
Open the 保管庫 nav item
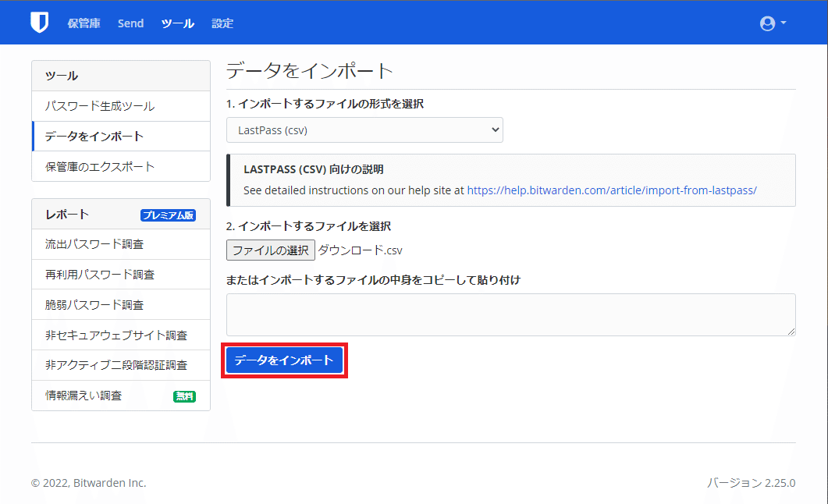[x=84, y=23]
